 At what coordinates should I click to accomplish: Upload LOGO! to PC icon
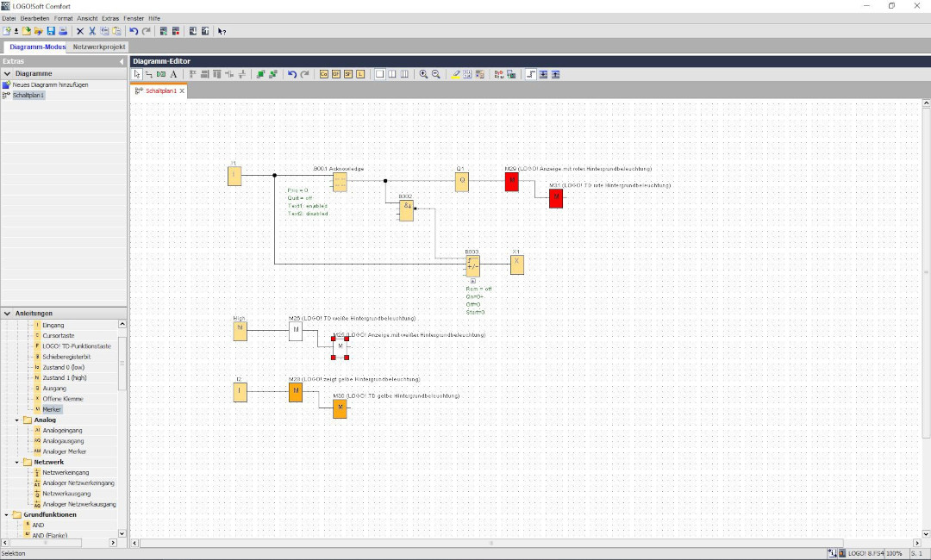click(x=205, y=31)
